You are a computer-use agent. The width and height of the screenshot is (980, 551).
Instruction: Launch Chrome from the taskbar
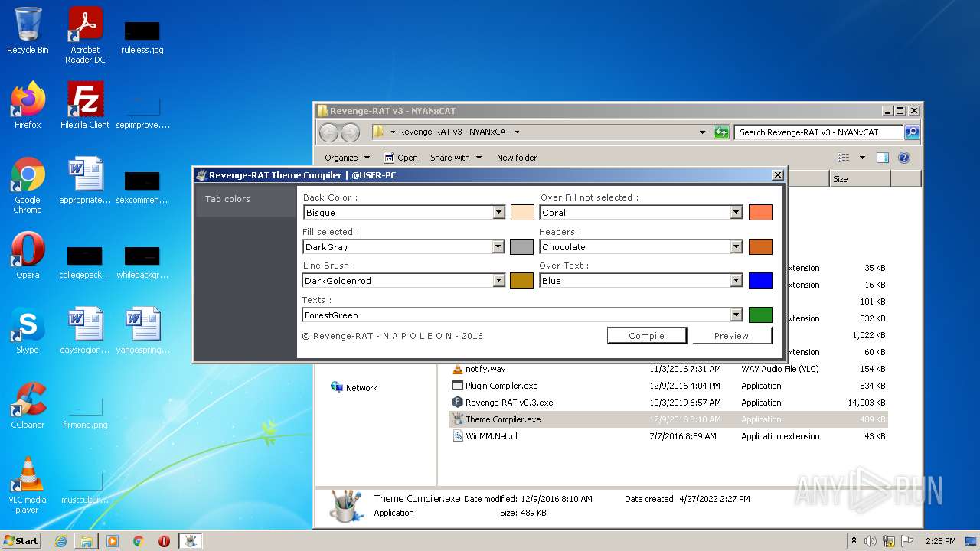(138, 541)
